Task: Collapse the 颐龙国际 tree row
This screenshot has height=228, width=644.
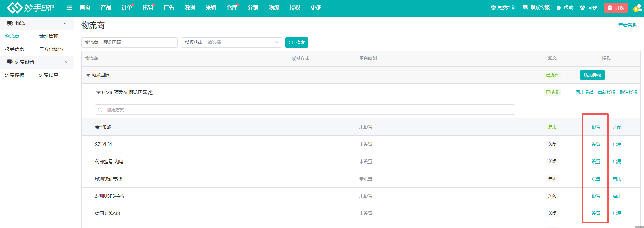Action: (x=88, y=75)
